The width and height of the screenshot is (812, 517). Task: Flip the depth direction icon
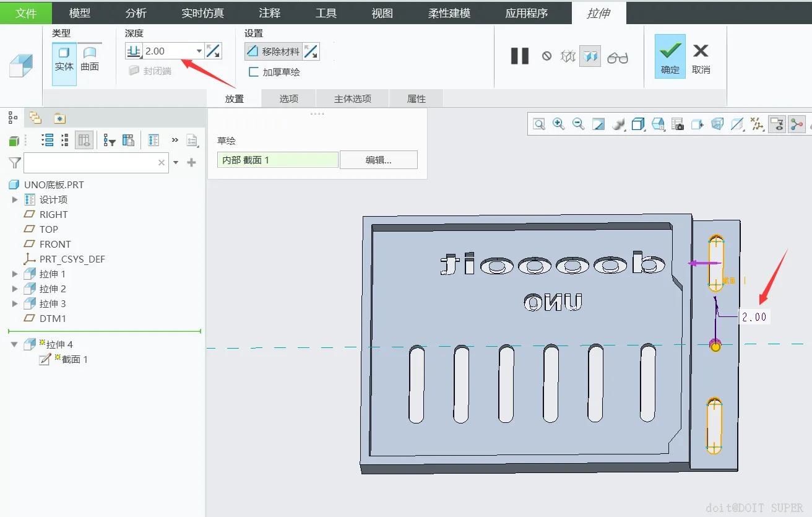click(x=213, y=51)
